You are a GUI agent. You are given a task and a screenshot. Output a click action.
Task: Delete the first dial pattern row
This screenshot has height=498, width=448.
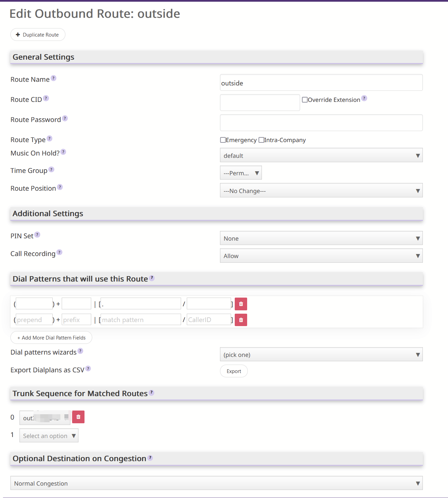click(241, 304)
